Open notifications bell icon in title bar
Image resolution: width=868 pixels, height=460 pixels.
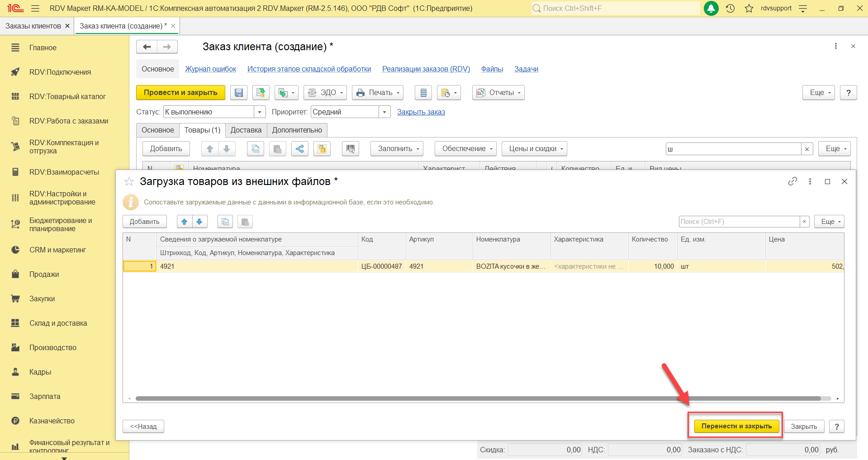click(x=711, y=9)
